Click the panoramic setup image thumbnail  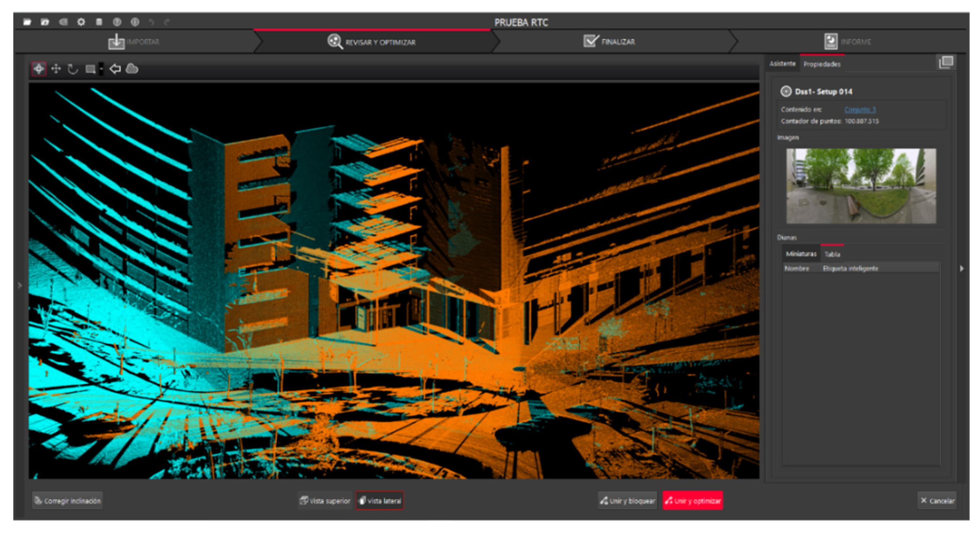tap(861, 186)
